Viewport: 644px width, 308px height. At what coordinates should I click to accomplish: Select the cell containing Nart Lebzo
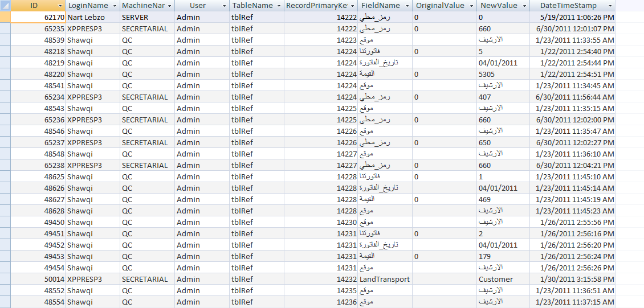click(93, 17)
